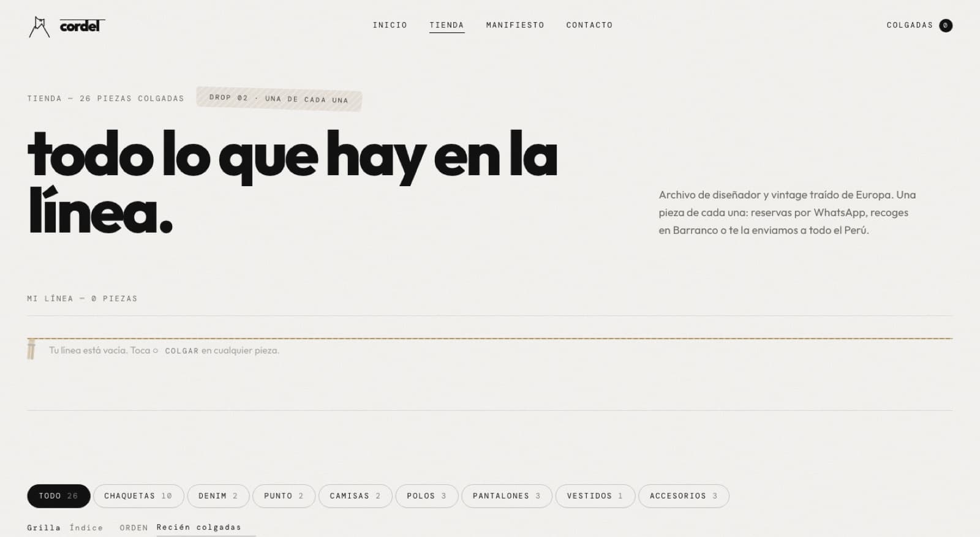Open the COLGADAS cart link
The image size is (980, 537).
tap(919, 25)
